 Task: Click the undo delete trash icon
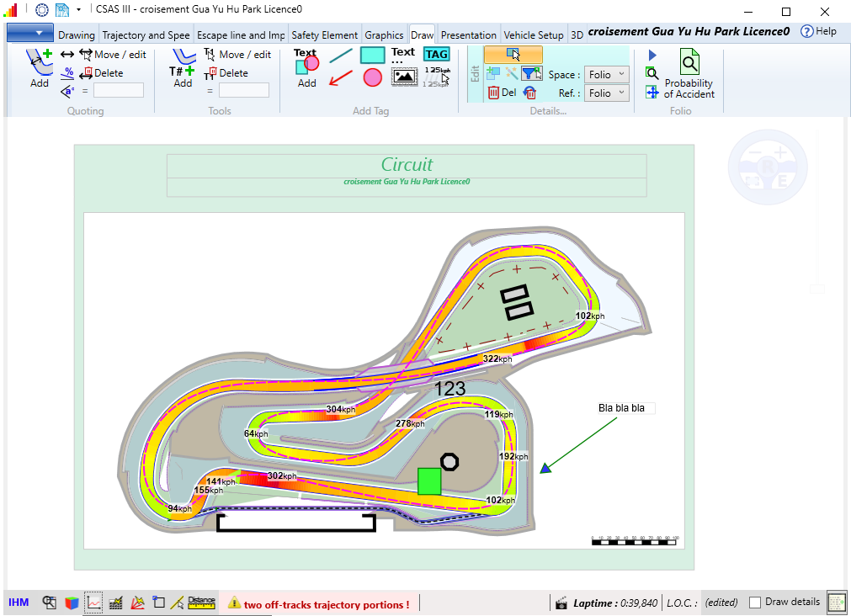pyautogui.click(x=529, y=93)
